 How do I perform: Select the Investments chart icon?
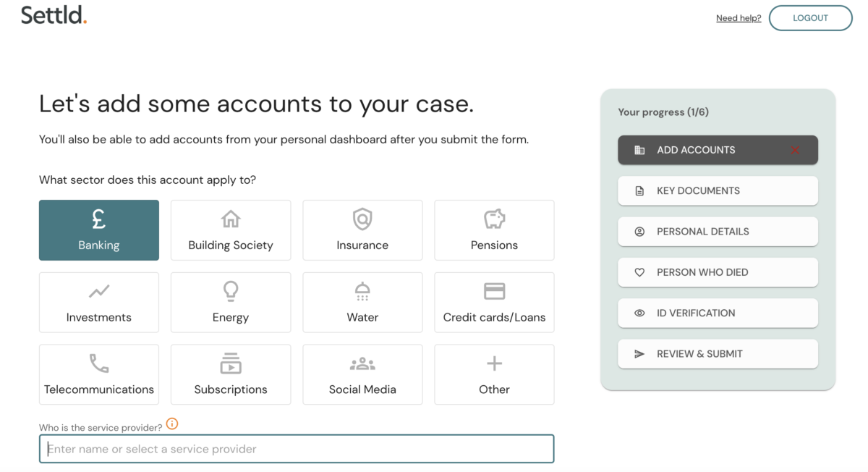(99, 291)
